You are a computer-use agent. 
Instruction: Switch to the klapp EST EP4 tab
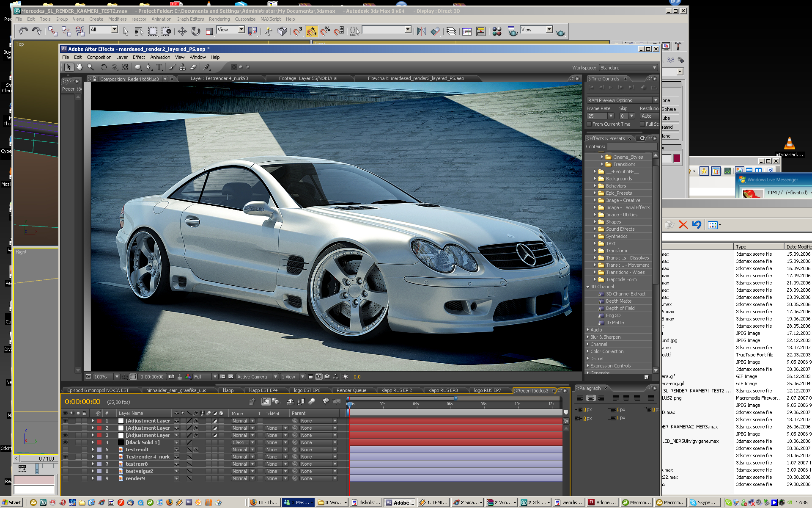click(263, 390)
